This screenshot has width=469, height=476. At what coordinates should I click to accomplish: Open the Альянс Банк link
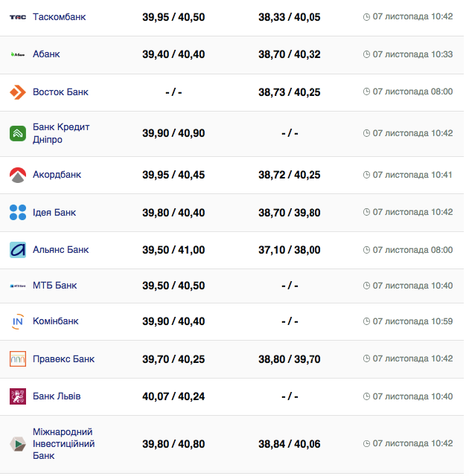pyautogui.click(x=60, y=250)
